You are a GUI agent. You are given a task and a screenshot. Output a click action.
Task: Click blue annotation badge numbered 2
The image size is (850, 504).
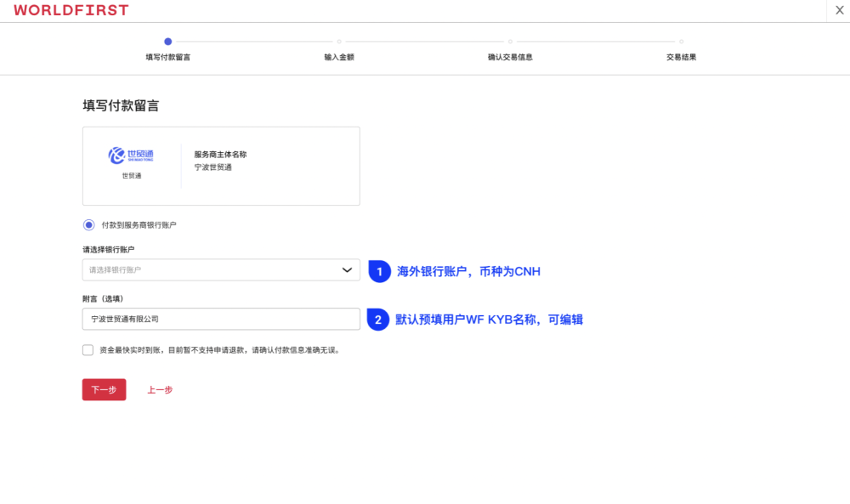click(x=378, y=319)
